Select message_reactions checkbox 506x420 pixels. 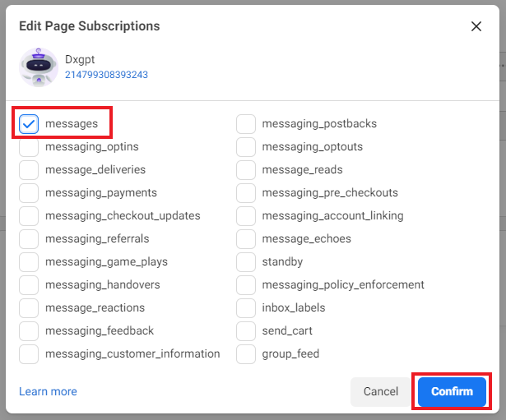point(29,308)
